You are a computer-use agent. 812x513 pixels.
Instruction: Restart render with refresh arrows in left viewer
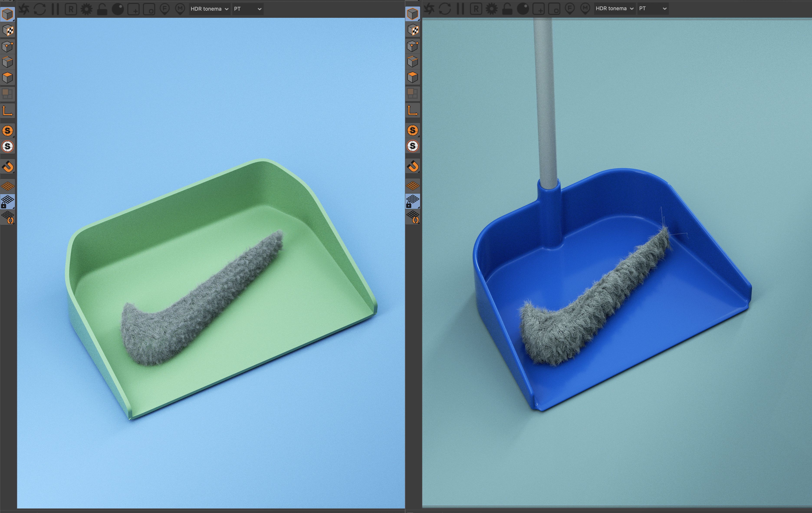coord(40,9)
